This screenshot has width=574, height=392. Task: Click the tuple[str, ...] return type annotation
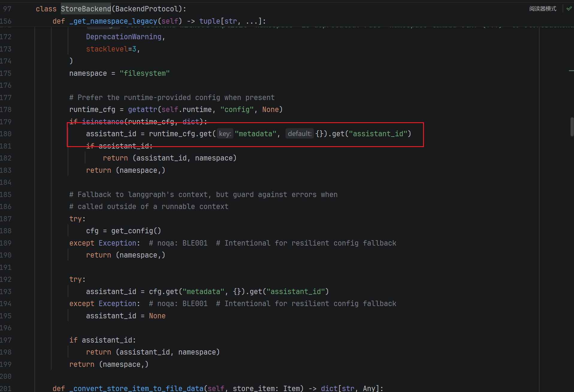[230, 21]
